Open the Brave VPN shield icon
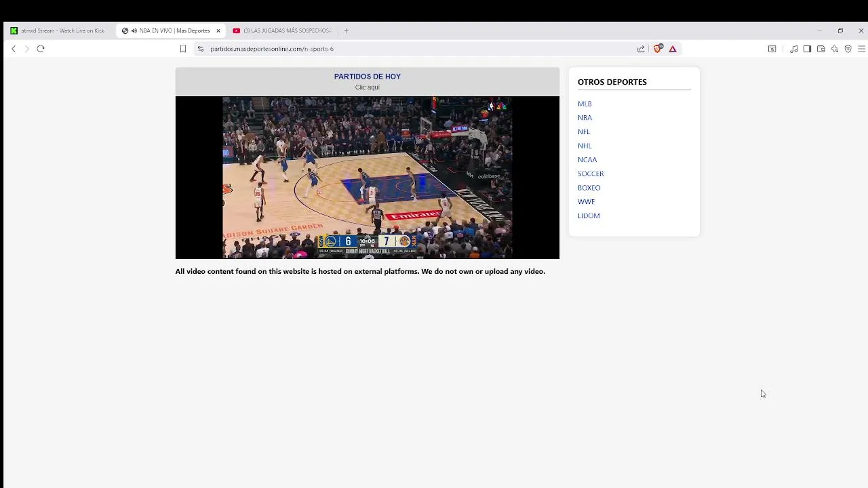This screenshot has width=868, height=488. pyautogui.click(x=848, y=49)
